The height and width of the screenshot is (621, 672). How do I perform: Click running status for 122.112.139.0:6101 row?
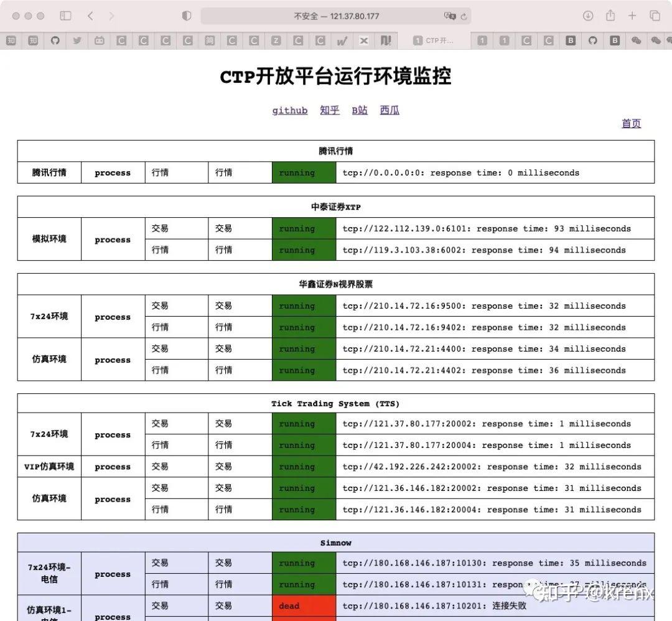coord(304,228)
